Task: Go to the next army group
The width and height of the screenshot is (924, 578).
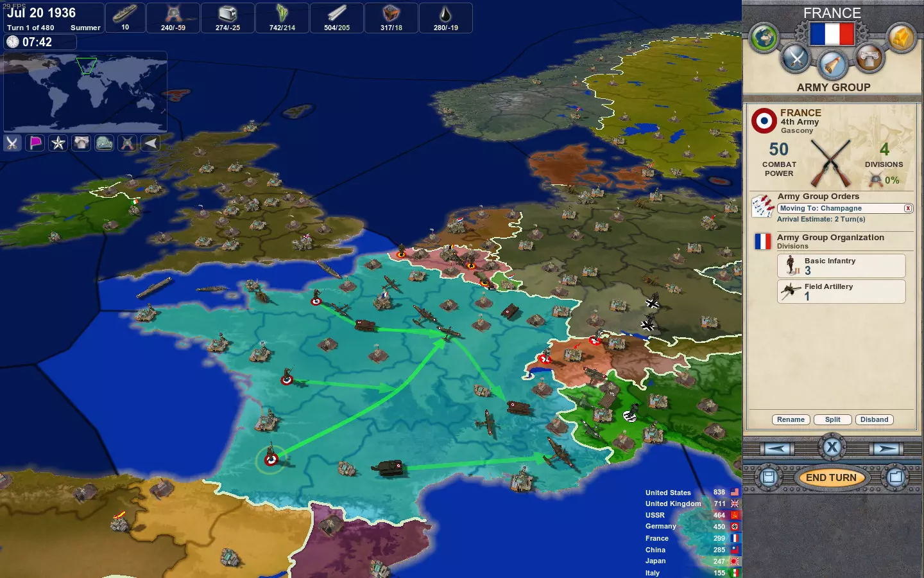Action: pos(887,449)
